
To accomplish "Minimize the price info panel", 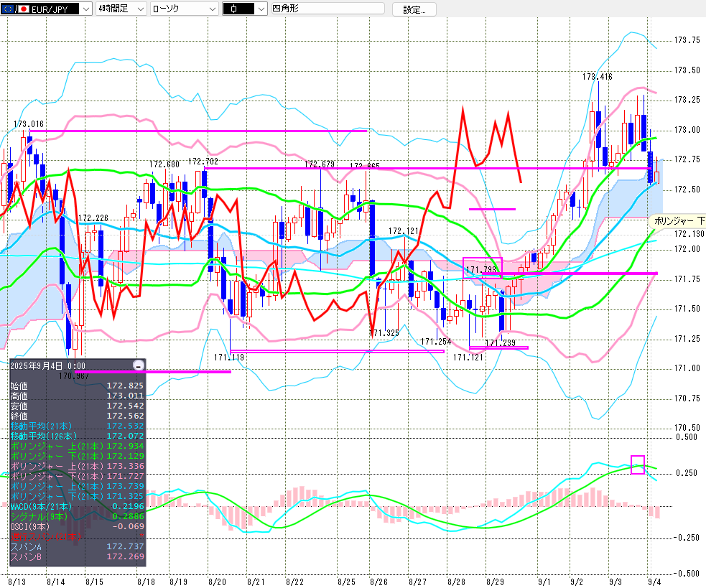I will [x=139, y=365].
